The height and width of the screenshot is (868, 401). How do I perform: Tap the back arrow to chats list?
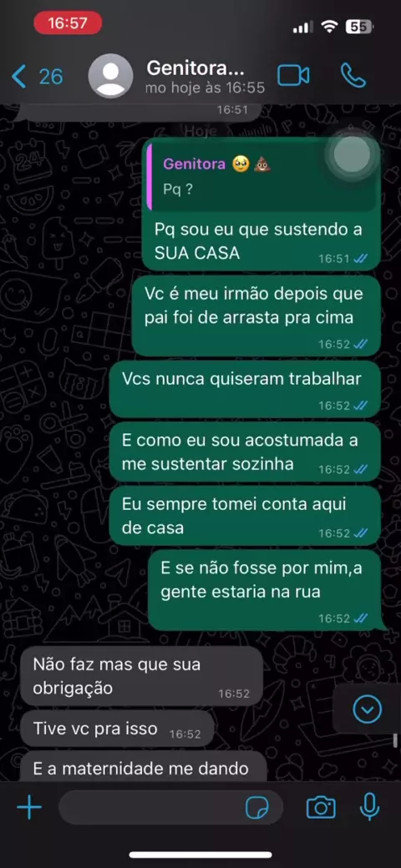click(19, 77)
